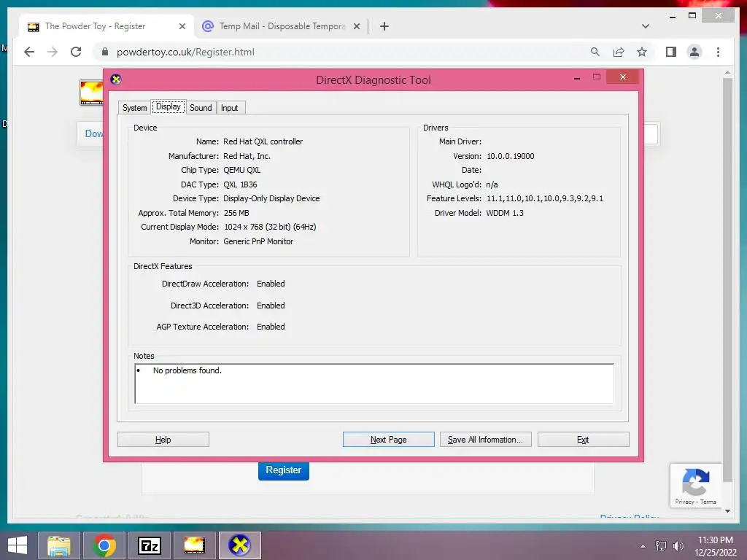This screenshot has width=747, height=560.
Task: Click the Notes text box
Action: (x=374, y=384)
